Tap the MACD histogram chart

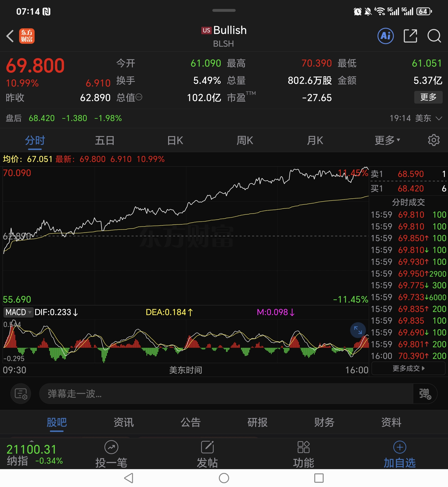[x=186, y=341]
